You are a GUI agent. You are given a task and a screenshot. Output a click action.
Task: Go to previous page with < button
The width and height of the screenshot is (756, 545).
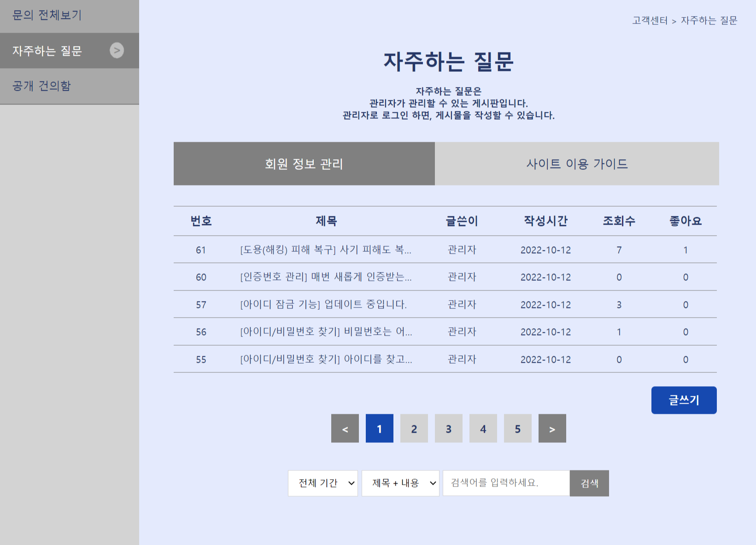click(x=345, y=429)
